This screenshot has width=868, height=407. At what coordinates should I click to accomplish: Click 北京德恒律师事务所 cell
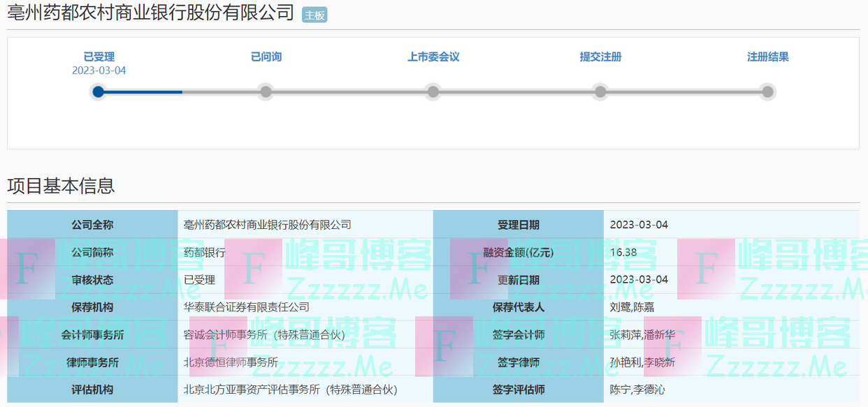pyautogui.click(x=305, y=362)
